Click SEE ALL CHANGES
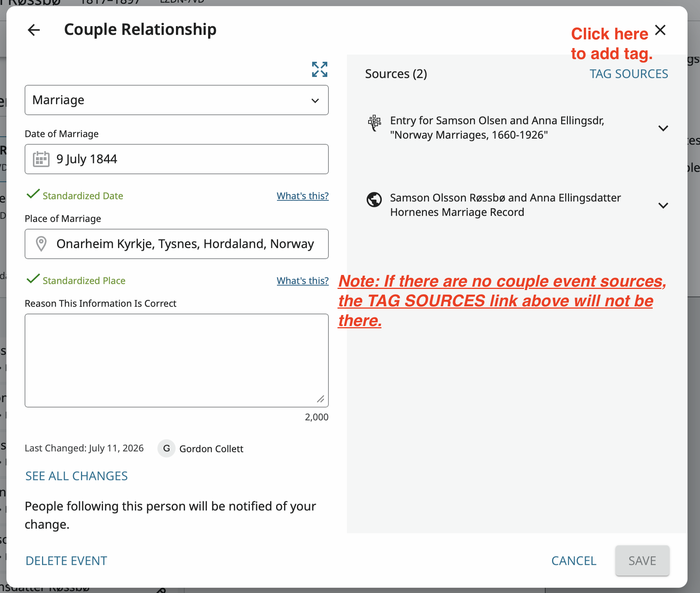This screenshot has width=700, height=593. 76,476
